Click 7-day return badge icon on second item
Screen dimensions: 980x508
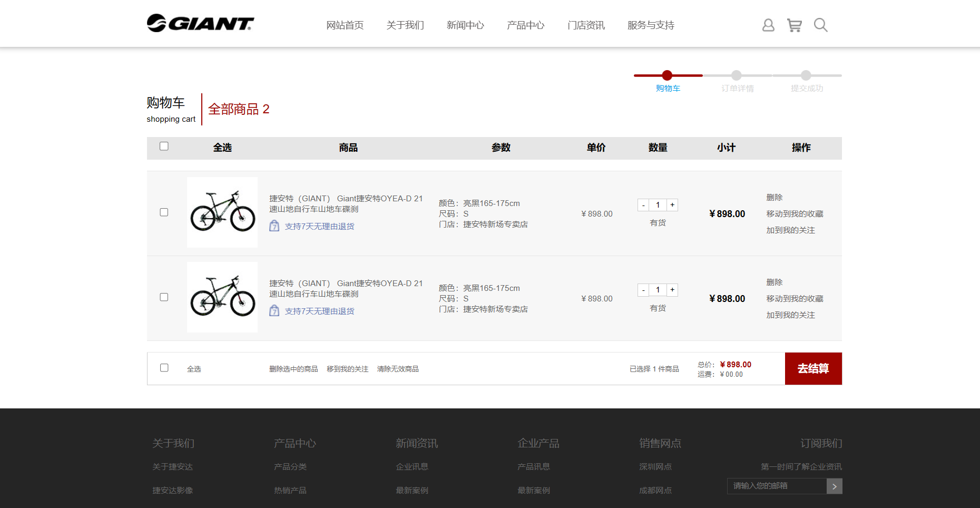pyautogui.click(x=275, y=311)
